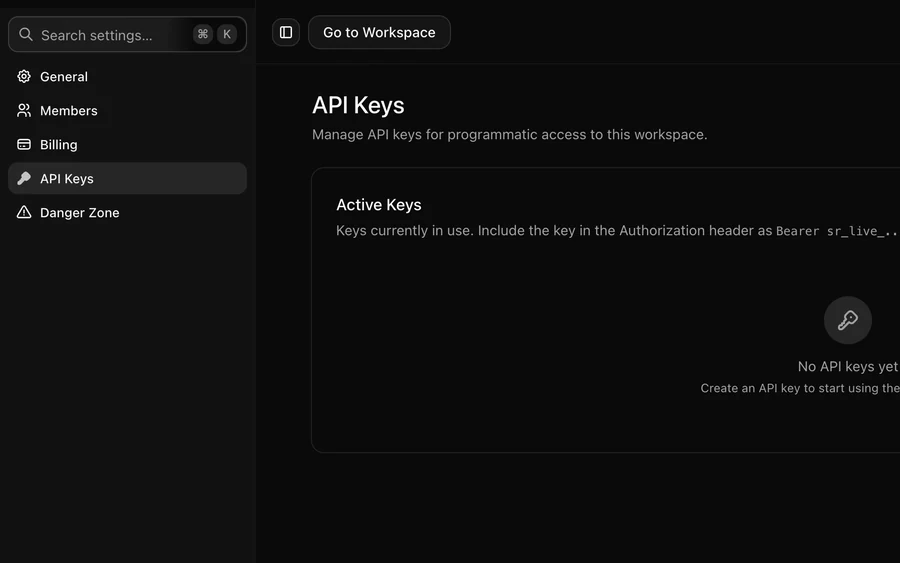
Task: Click the 'No API keys yet' message
Action: (x=848, y=367)
